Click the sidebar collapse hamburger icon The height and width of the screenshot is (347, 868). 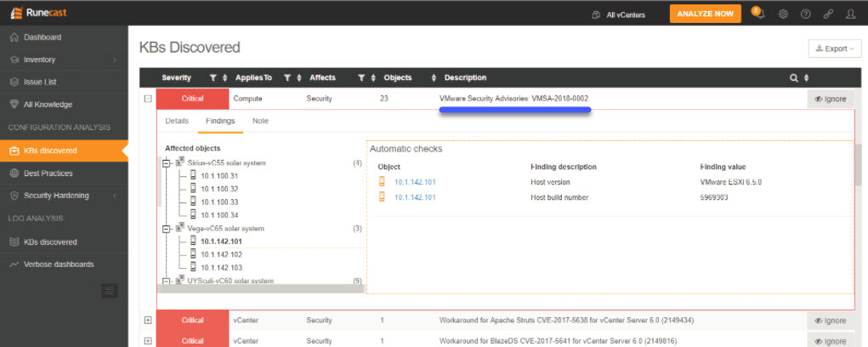110,290
